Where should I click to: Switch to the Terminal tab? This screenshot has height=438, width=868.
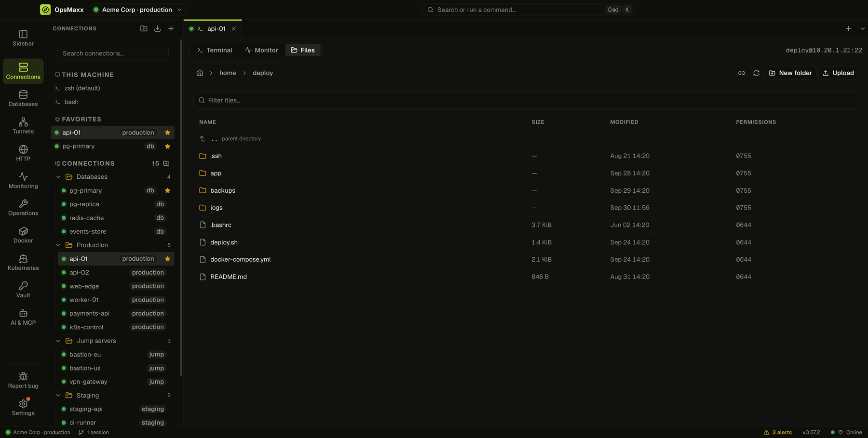(x=215, y=50)
